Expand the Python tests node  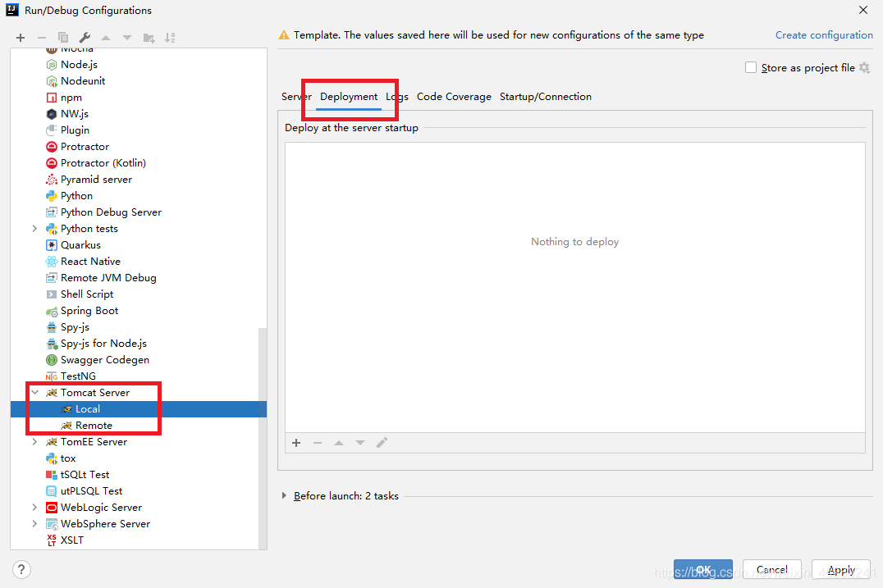pos(34,229)
